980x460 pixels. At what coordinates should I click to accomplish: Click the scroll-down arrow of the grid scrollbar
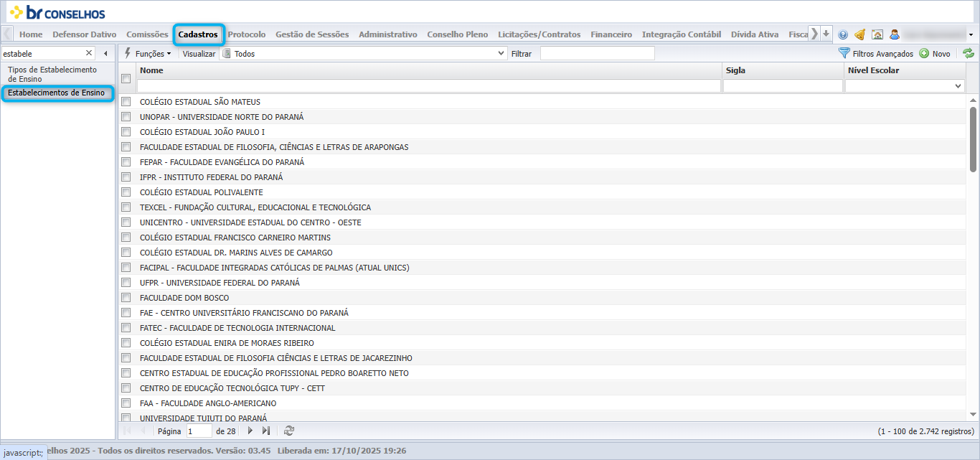(973, 415)
